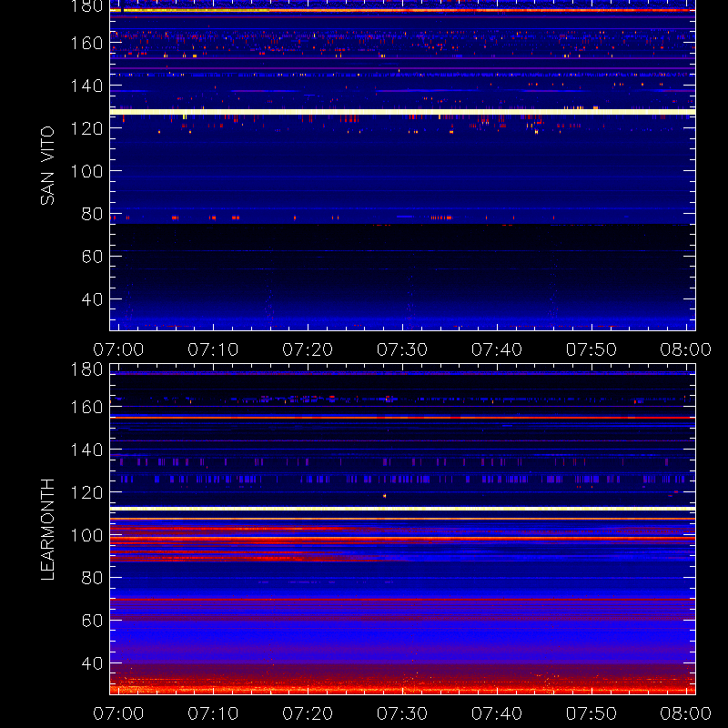The width and height of the screenshot is (728, 728).
Task: Pick the 07:00 time label under Learmonth plot
Action: 118,713
